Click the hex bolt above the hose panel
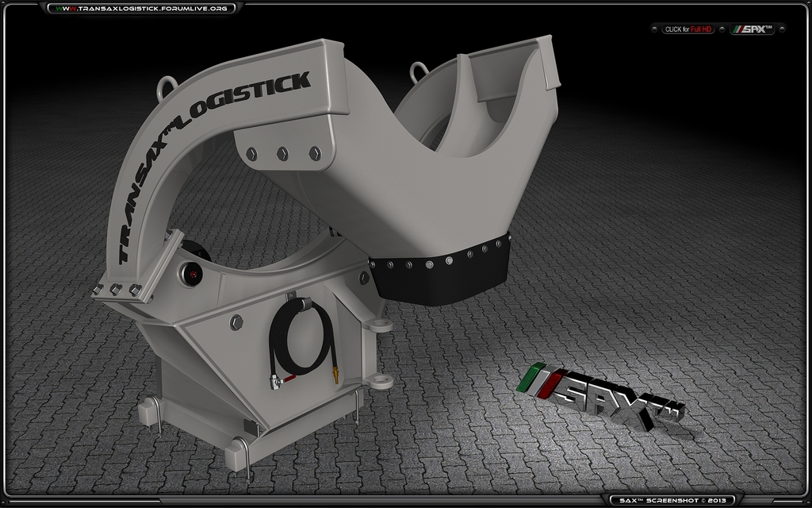 pos(236,322)
